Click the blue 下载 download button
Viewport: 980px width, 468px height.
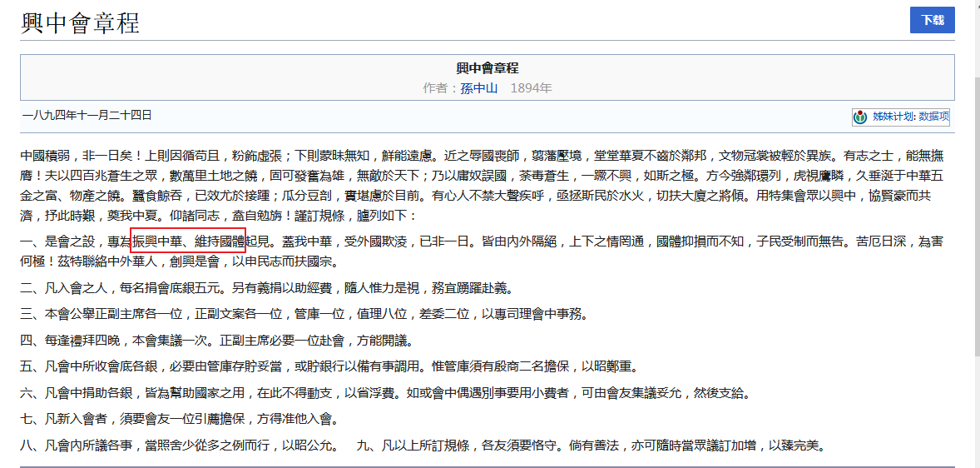pyautogui.click(x=932, y=21)
